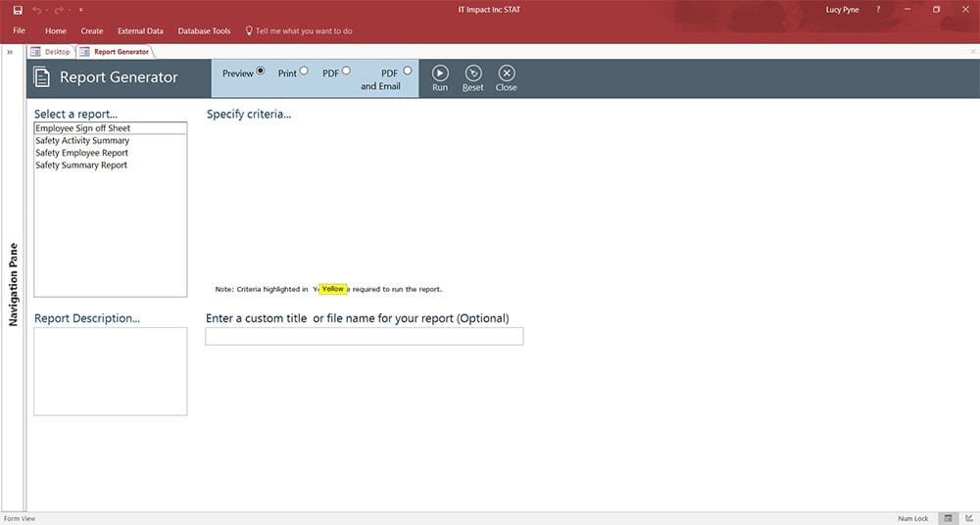The image size is (980, 525).
Task: Click the Lucy Pyne account name
Action: [x=842, y=10]
